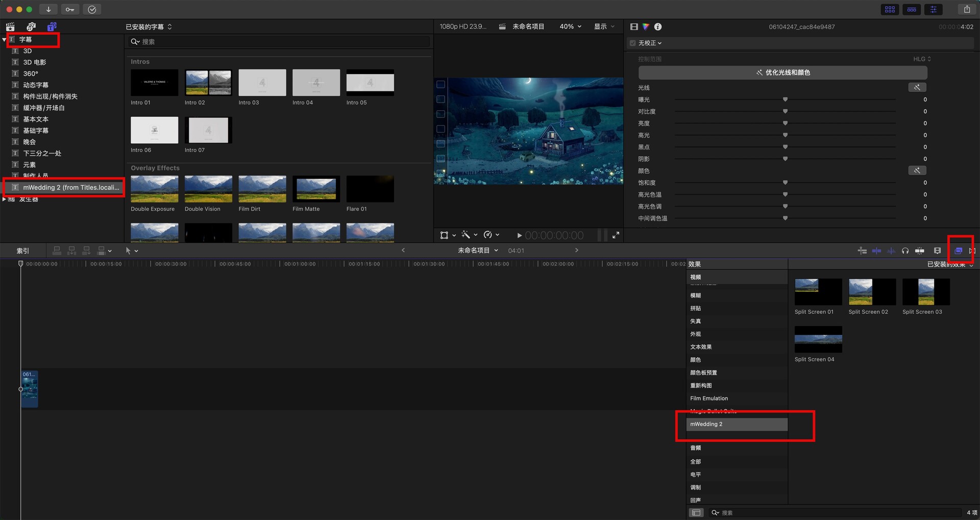Image resolution: width=980 pixels, height=520 pixels.
Task: Show photos and audio sidebar icon
Action: coord(31,27)
